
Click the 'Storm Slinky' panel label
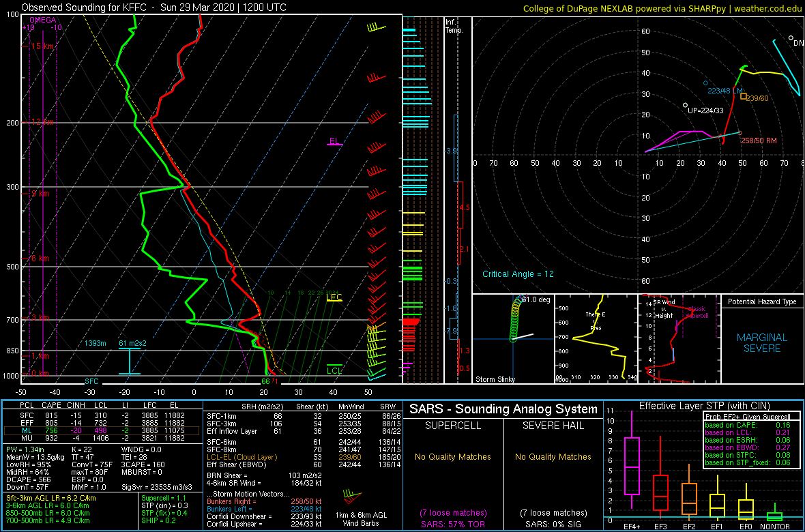click(x=495, y=379)
